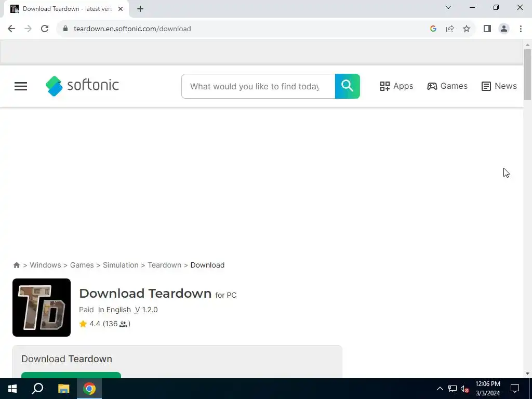Click the page vertical scrollbar thumb
The width and height of the screenshot is (532, 399).
[x=527, y=74]
